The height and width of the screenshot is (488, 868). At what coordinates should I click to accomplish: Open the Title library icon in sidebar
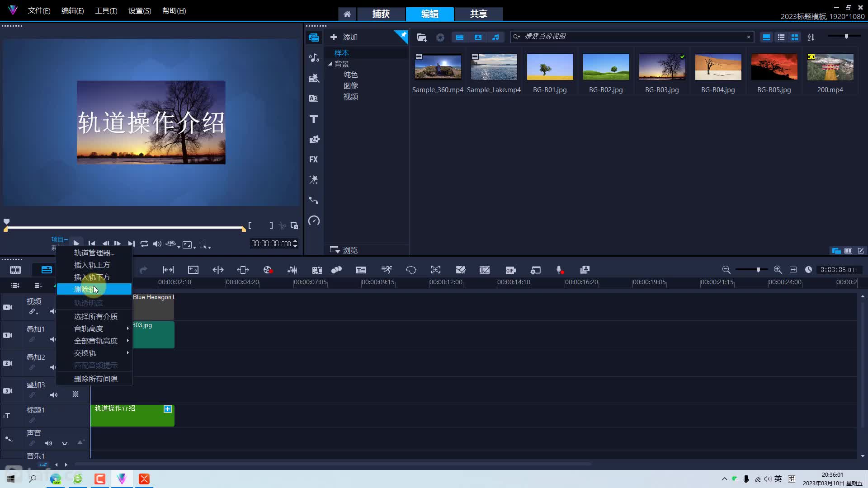[x=314, y=119]
